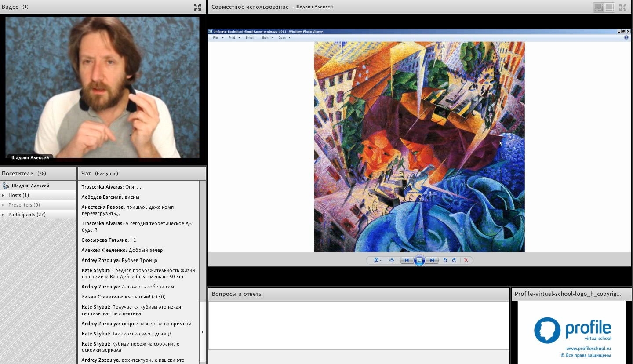Minimize the Windows Photo Viewer window
633x364 pixels.
619,32
